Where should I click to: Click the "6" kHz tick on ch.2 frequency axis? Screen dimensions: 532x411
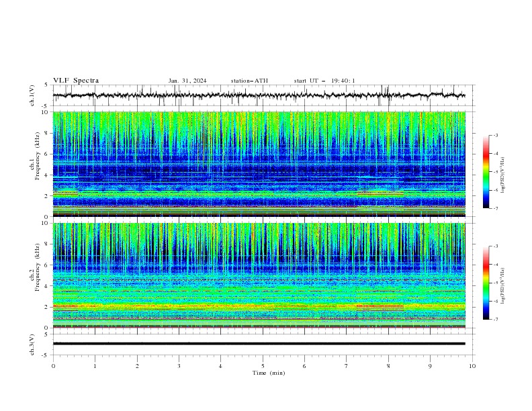(x=46, y=265)
